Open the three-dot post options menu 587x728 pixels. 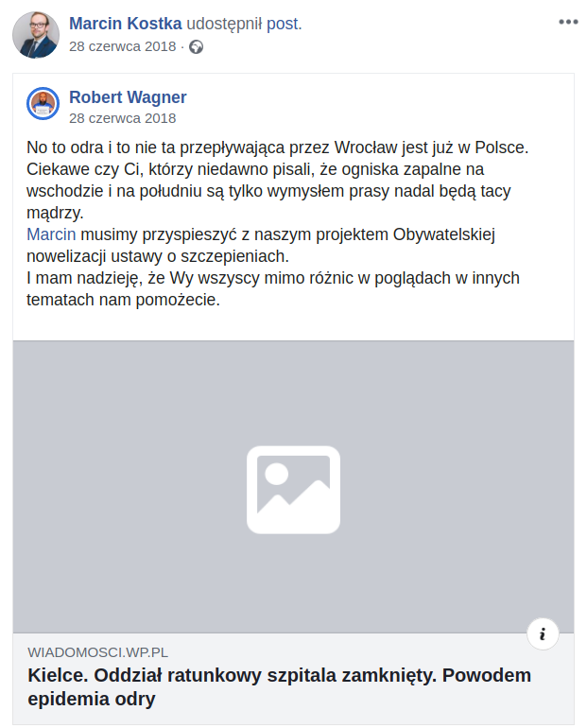tap(568, 22)
